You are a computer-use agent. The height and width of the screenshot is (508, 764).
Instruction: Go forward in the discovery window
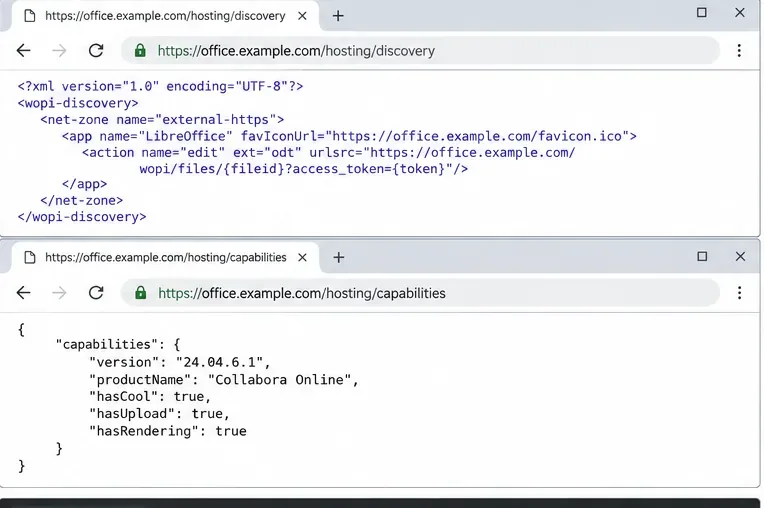tap(59, 51)
